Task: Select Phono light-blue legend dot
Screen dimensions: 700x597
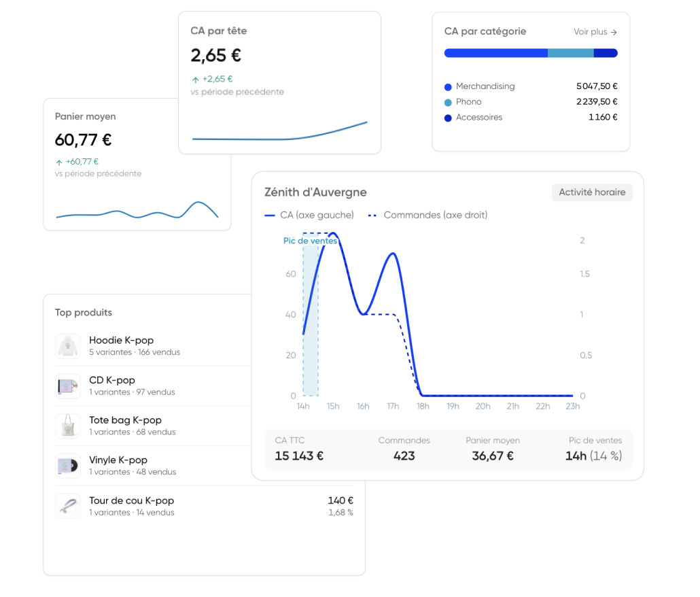Action: (449, 103)
